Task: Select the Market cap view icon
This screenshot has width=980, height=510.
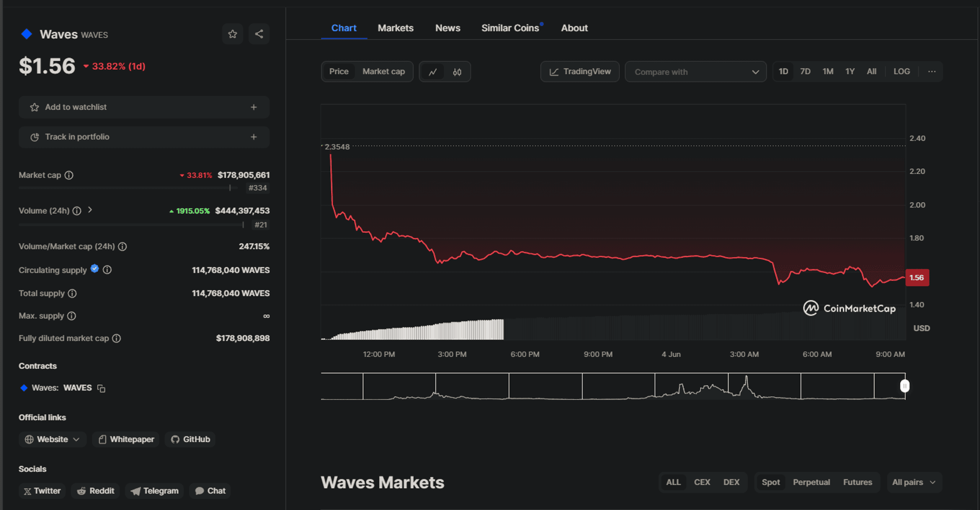Action: pos(383,72)
